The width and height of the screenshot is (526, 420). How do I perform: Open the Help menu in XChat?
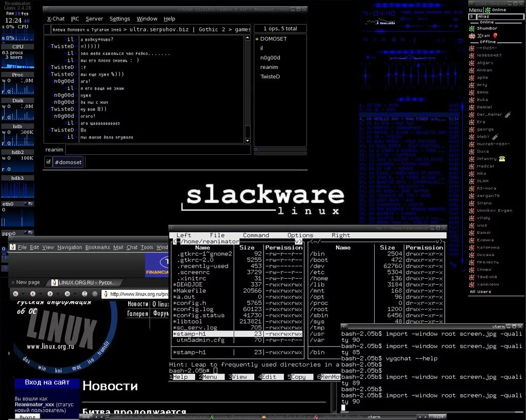(x=169, y=19)
